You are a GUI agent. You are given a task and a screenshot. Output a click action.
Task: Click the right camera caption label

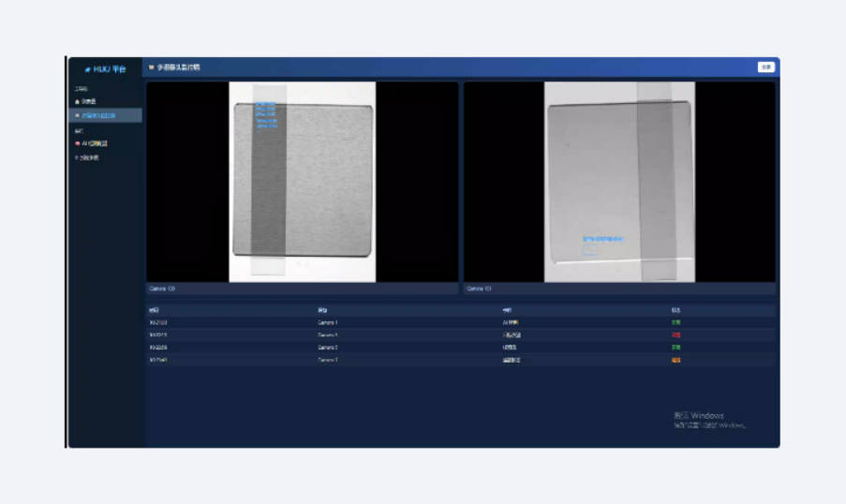tap(479, 289)
